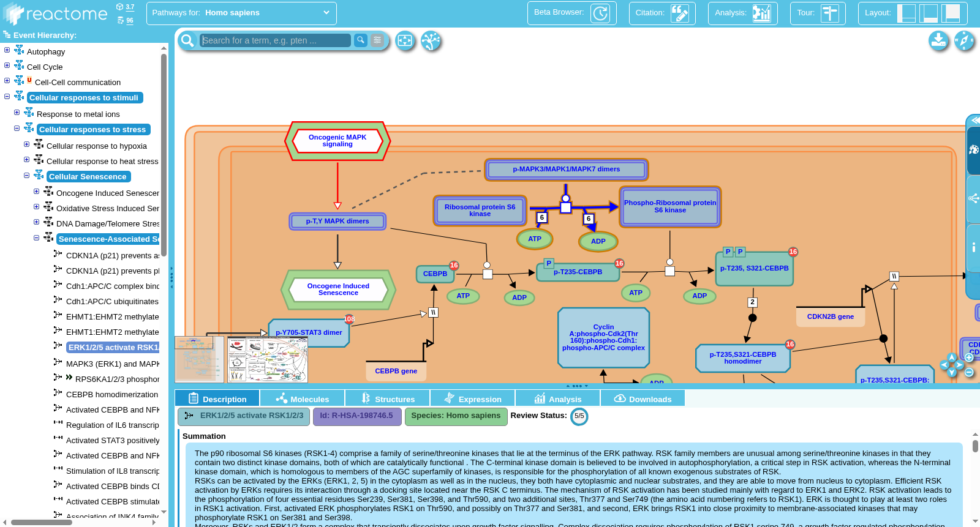Collapse Cellular responses to stimuli node
This screenshot has height=527, width=980.
click(x=7, y=97)
